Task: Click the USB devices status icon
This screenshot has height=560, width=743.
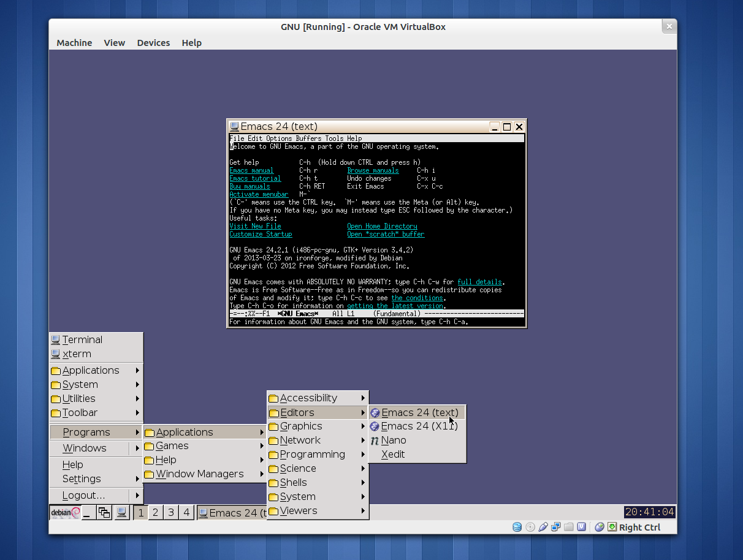Action: coord(543,527)
